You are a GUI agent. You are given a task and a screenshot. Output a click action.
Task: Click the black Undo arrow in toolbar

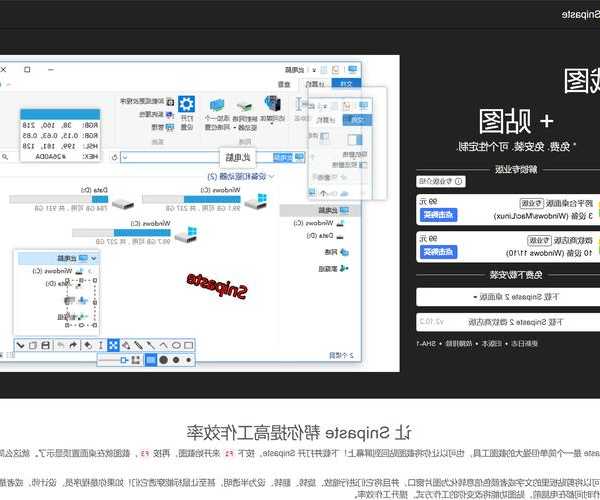point(73,345)
